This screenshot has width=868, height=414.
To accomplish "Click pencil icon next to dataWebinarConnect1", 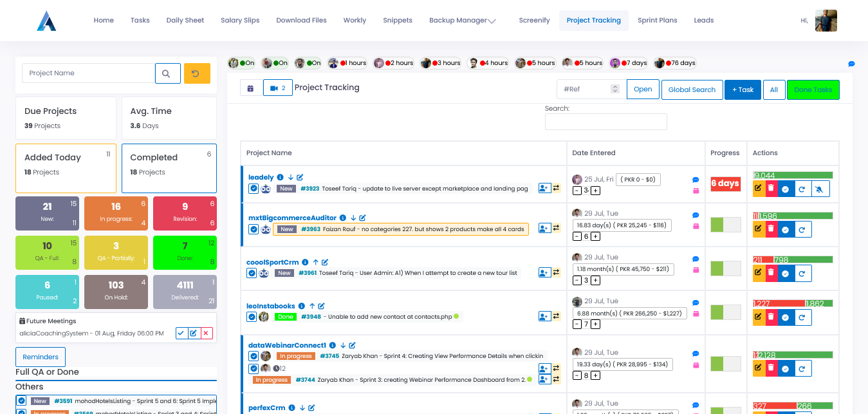I will click(353, 345).
